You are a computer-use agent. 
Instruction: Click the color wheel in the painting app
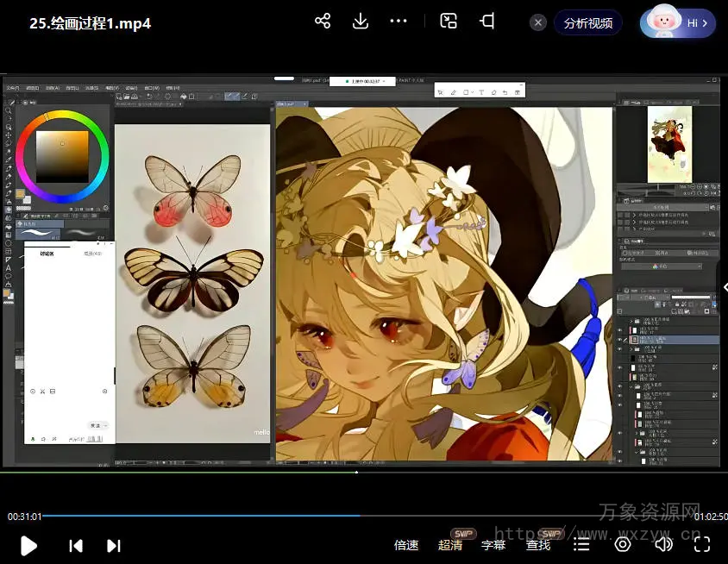point(62,156)
